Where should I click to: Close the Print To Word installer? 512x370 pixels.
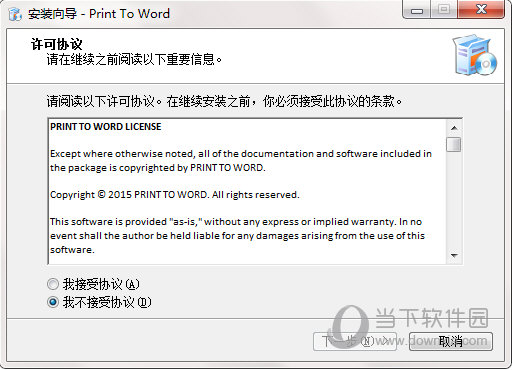click(481, 10)
